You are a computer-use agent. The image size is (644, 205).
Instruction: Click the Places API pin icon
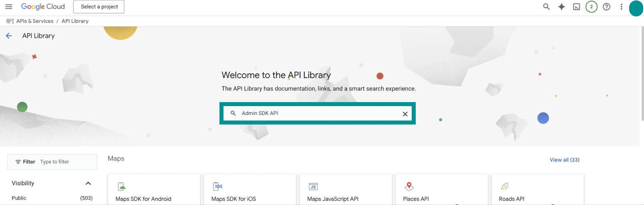point(409,186)
